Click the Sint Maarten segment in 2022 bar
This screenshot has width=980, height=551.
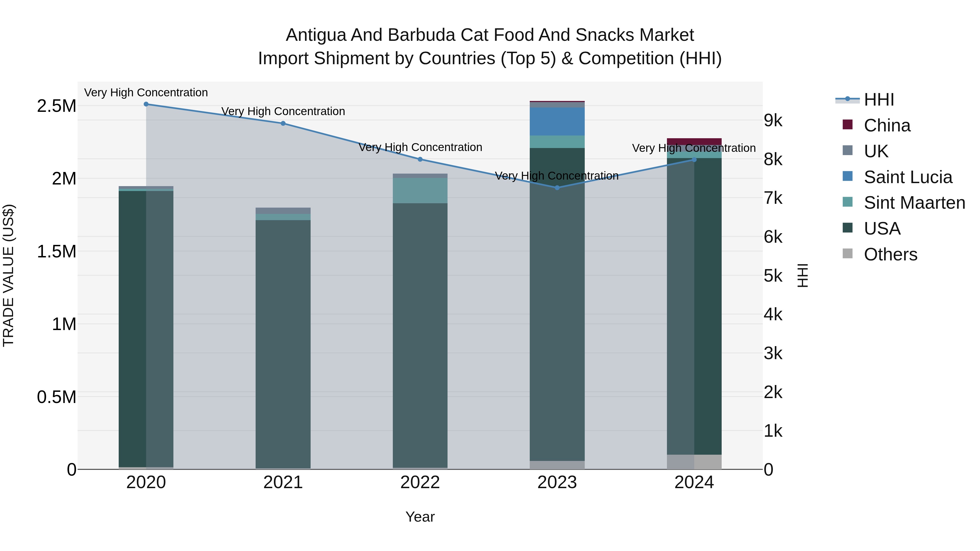pos(420,190)
